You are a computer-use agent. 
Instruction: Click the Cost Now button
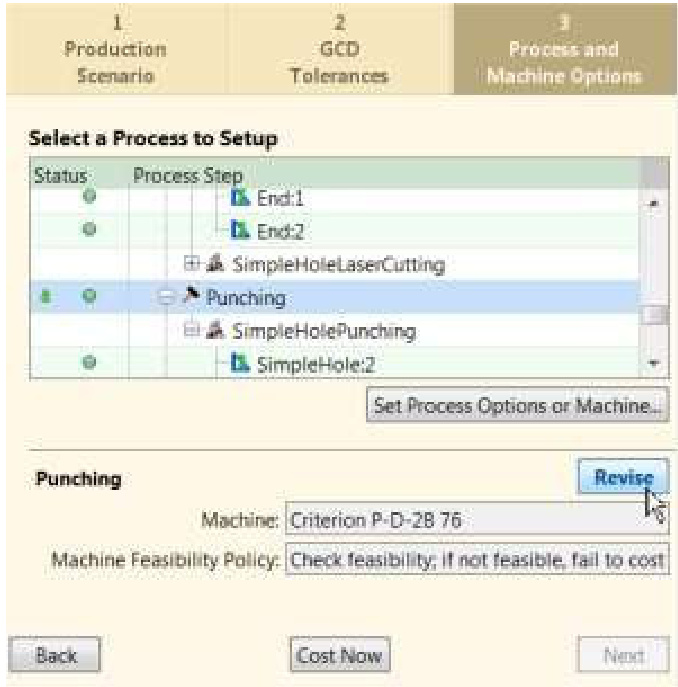click(339, 655)
